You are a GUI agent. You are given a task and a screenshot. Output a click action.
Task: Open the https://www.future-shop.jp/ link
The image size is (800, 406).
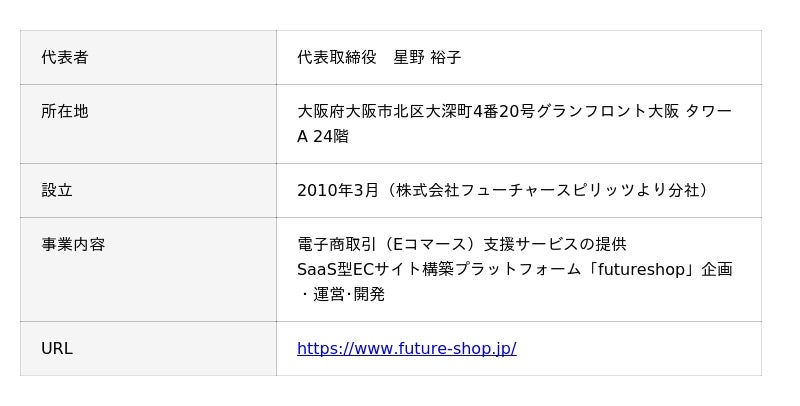click(x=406, y=349)
